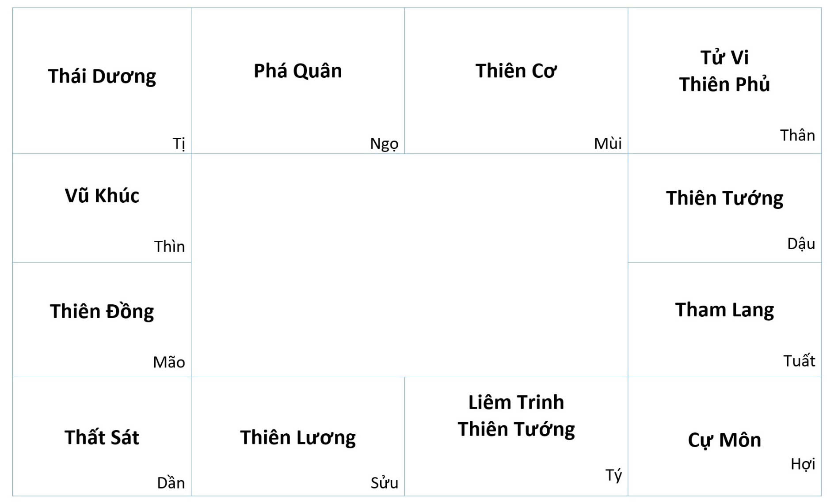Viewport: 834px width, 504px height.
Task: Click the Thiên Cơ star name
Action: coord(516,71)
